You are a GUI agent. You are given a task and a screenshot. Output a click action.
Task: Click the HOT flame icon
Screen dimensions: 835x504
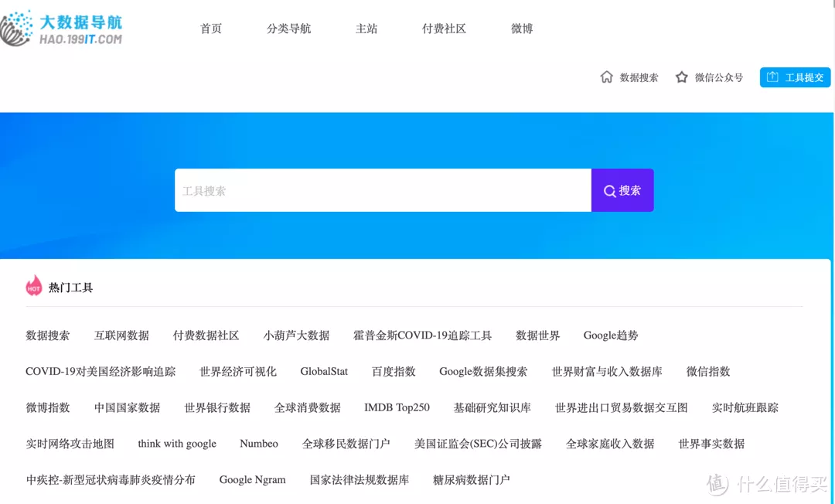(x=34, y=286)
